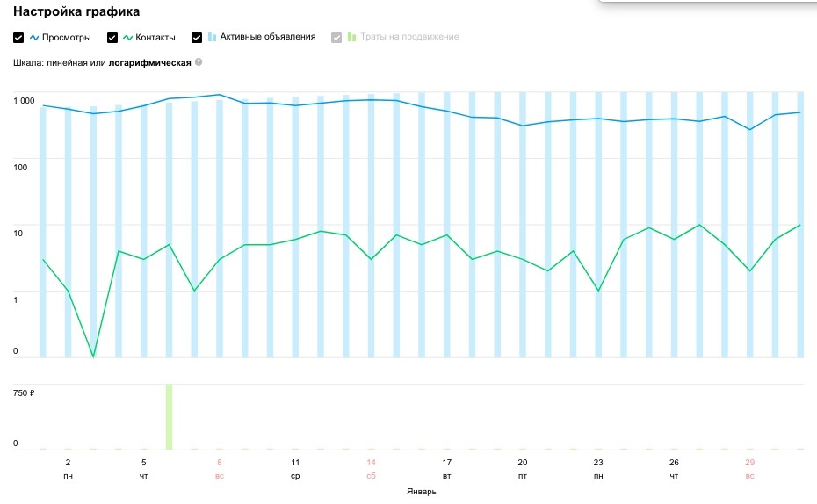Click the 2 пн date marker

click(68, 468)
